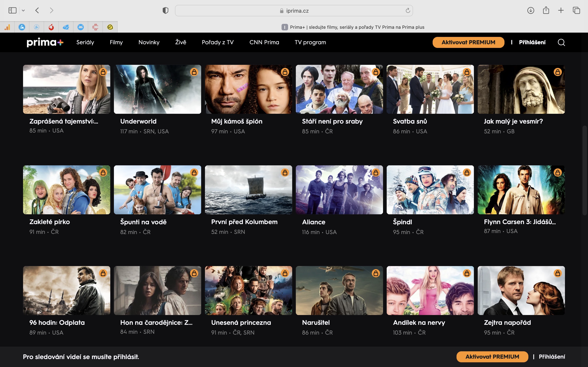
Task: Open a new tab with plus icon
Action: [561, 10]
